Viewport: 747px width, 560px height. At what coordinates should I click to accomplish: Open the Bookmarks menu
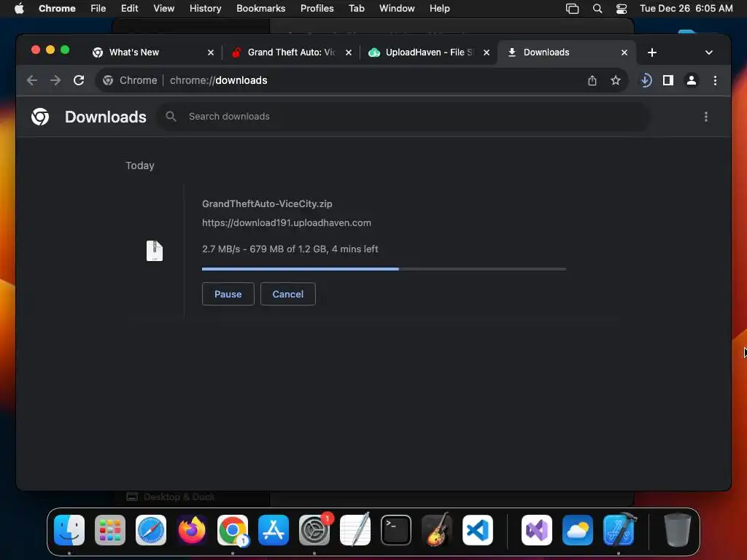click(x=261, y=9)
